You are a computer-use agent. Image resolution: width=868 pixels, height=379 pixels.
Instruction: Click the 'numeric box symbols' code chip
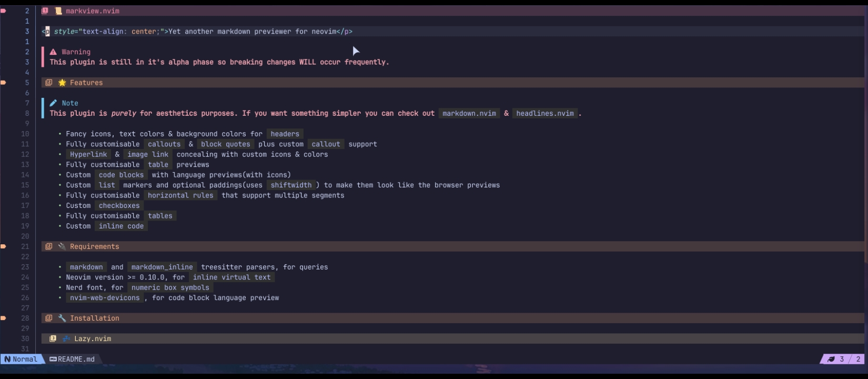(x=170, y=287)
